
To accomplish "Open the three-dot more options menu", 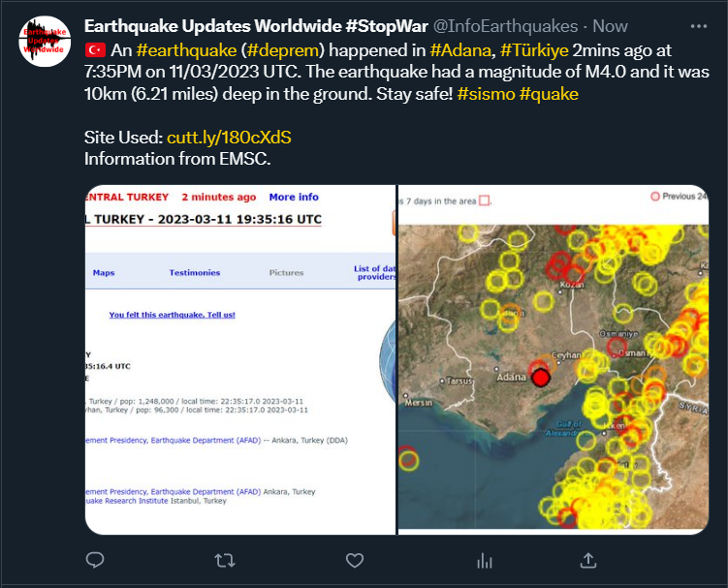I will 699,25.
